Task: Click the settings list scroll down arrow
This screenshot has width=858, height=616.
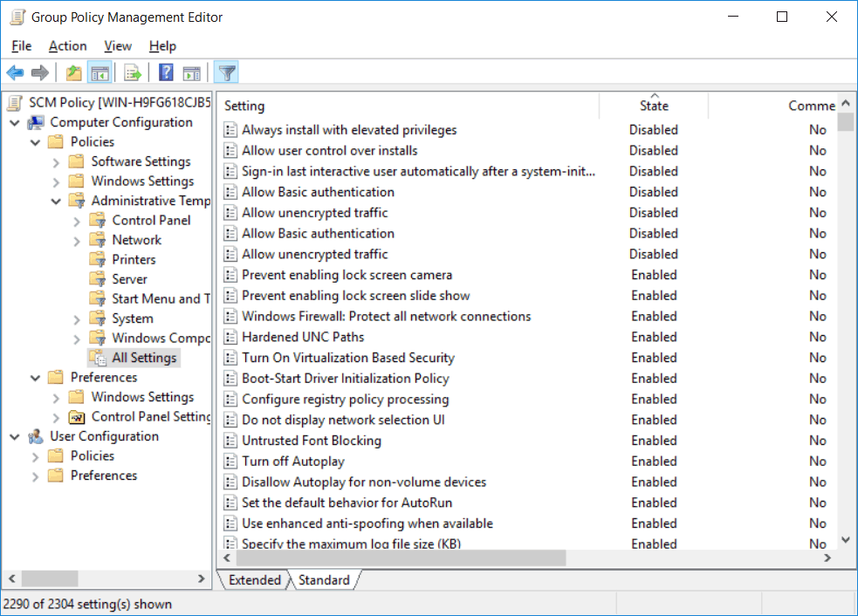Action: point(846,540)
